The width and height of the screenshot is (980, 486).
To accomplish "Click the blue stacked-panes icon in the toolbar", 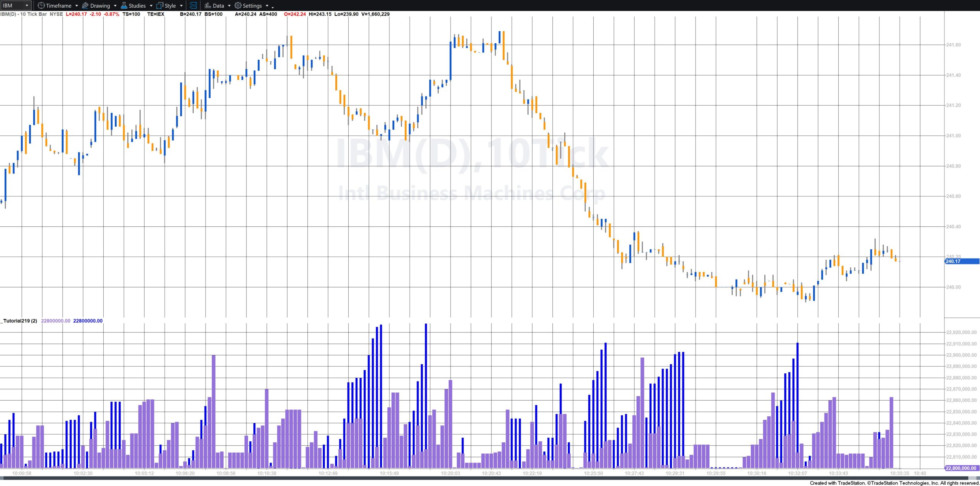I will (193, 5).
